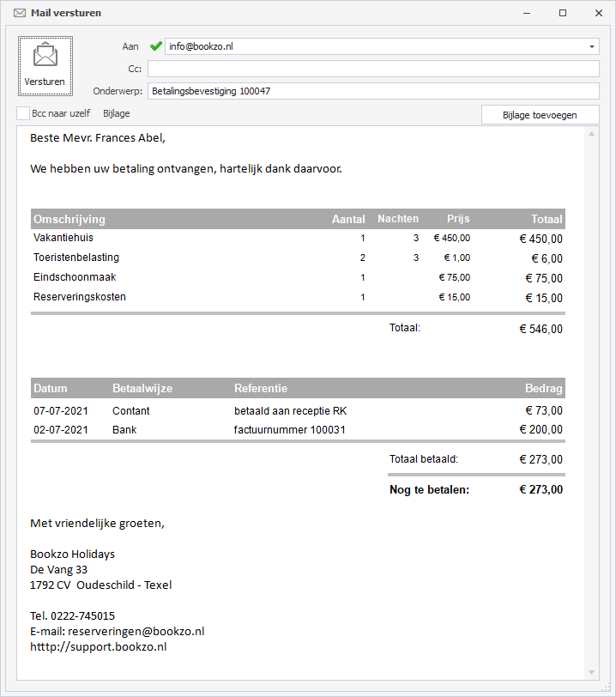Click the Onderwerp subject field
This screenshot has width=616, height=697.
coord(373,91)
